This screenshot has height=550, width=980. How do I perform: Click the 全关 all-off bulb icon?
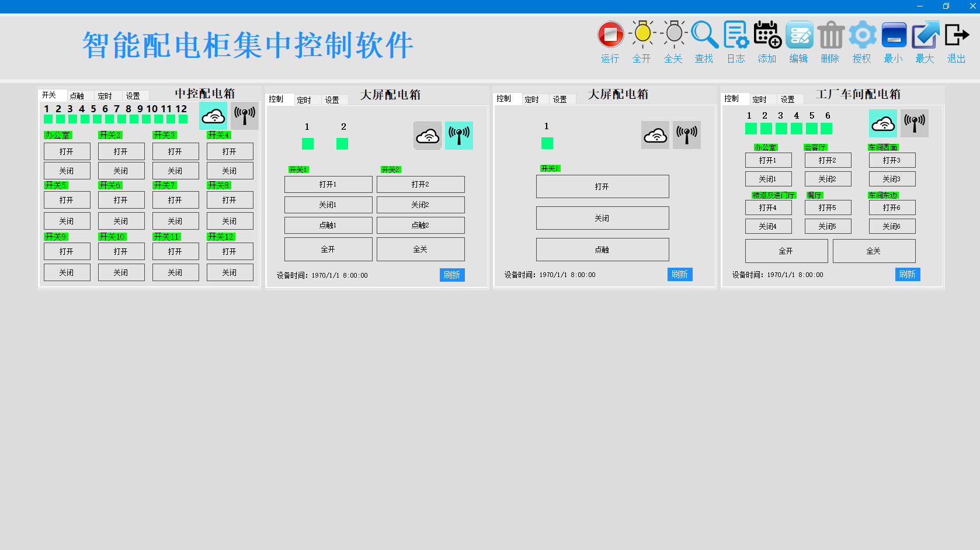click(x=673, y=35)
